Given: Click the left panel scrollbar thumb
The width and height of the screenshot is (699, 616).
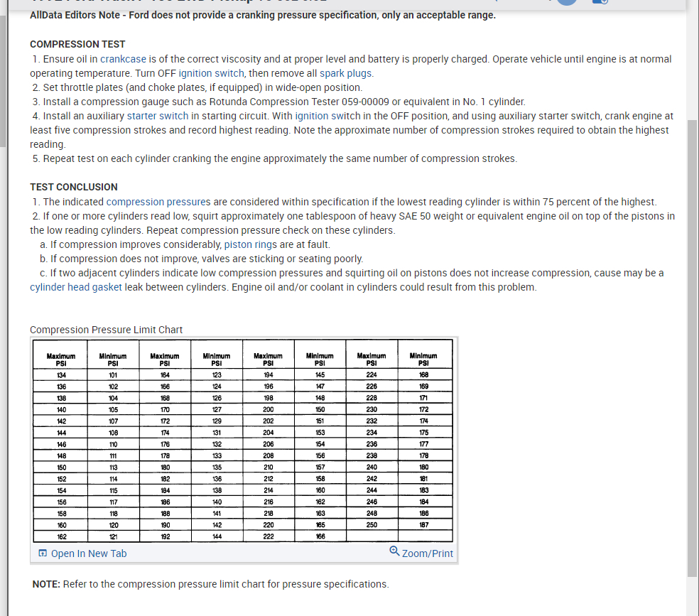Looking at the screenshot, I should [x=2, y=81].
